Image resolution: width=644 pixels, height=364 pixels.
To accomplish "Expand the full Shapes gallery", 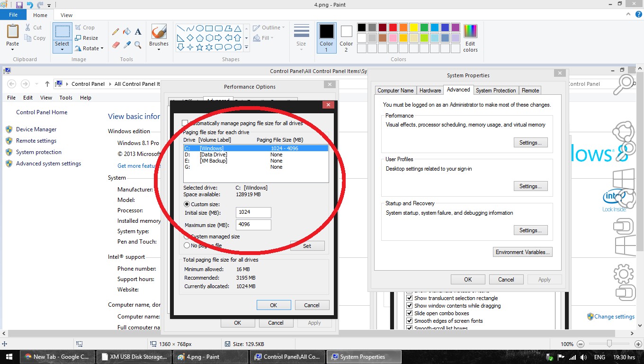I will pos(246,47).
